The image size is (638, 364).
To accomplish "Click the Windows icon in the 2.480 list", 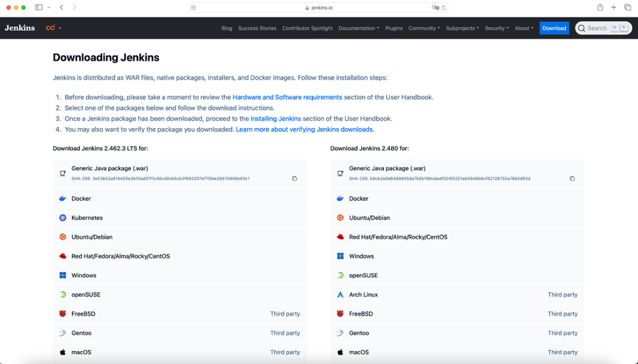I will coord(340,256).
